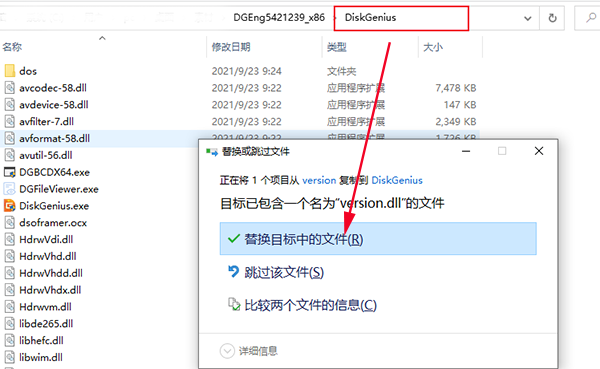Image resolution: width=600 pixels, height=369 pixels.
Task: Select file name avfilter-7.dll
Action: 47,121
